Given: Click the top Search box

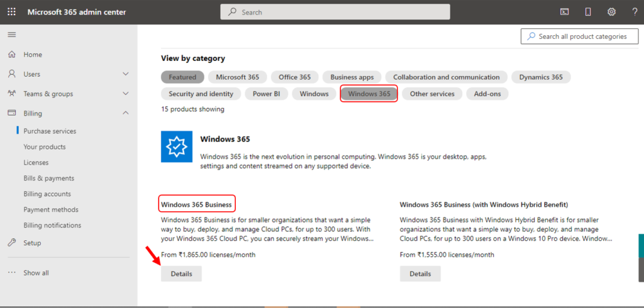Looking at the screenshot, I should [335, 12].
